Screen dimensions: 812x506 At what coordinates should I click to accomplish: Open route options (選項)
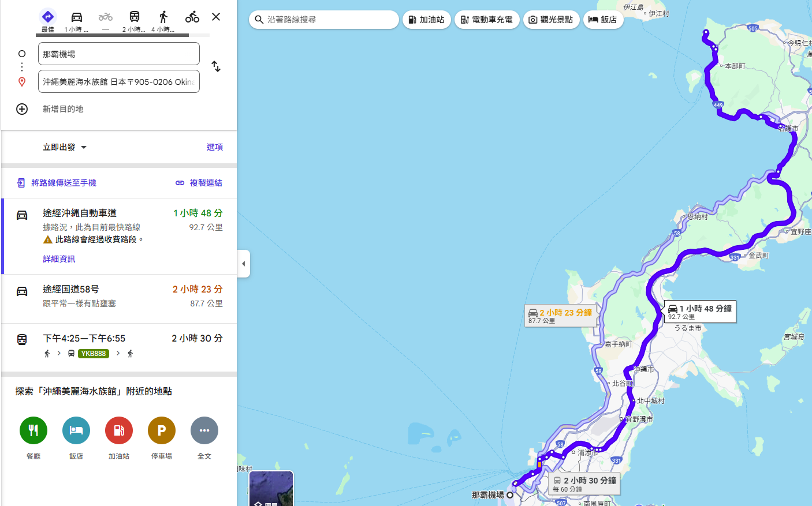(x=214, y=147)
